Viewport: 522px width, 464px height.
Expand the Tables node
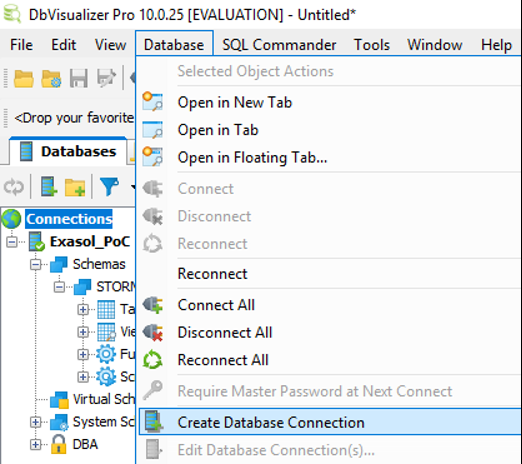[x=83, y=310]
